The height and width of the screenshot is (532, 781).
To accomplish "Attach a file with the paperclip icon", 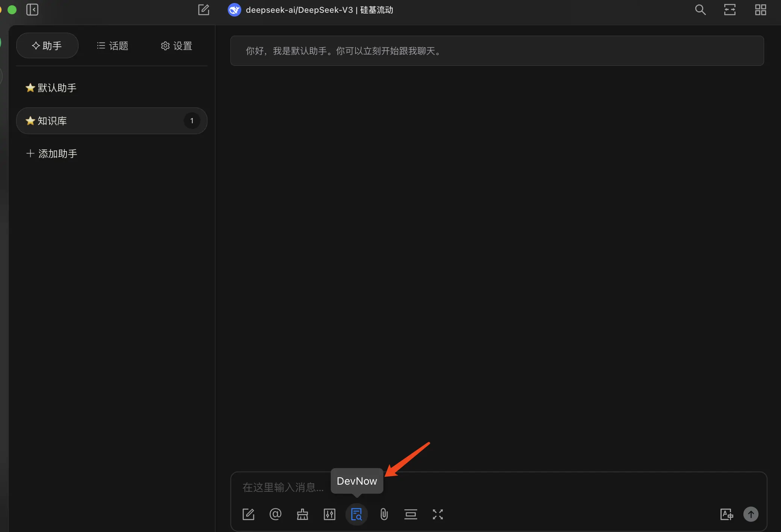I will tap(384, 514).
